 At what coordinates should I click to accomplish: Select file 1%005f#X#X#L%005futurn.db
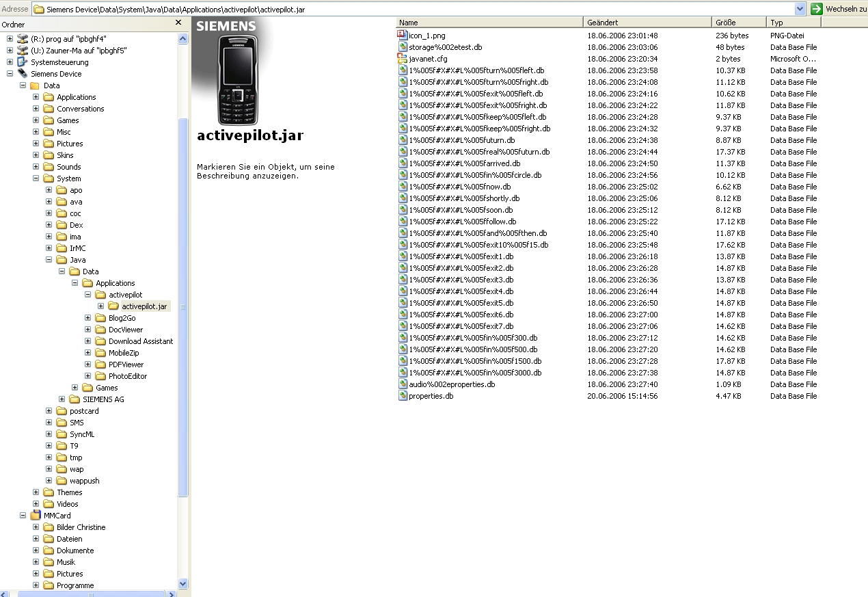[461, 140]
